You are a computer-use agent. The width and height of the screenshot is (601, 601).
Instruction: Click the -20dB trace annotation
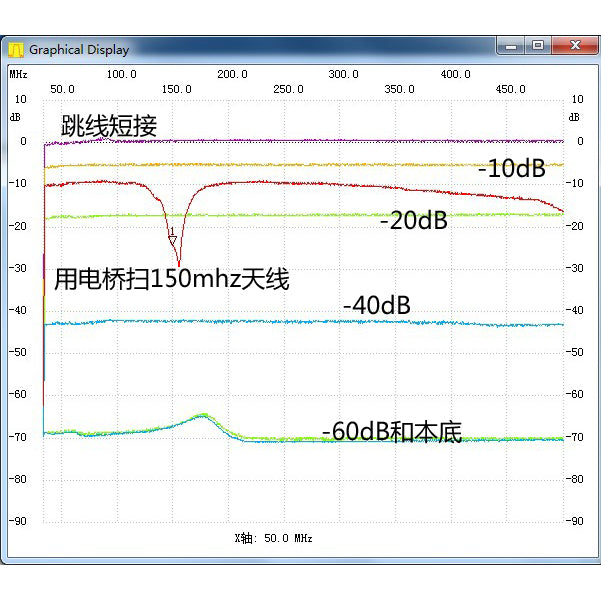413,221
